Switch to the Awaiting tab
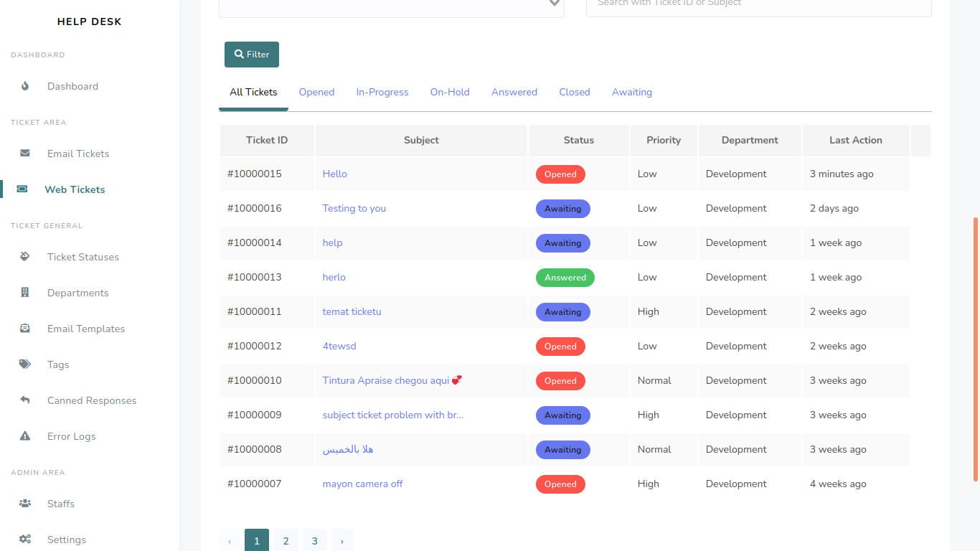The height and width of the screenshot is (551, 980). (x=631, y=92)
